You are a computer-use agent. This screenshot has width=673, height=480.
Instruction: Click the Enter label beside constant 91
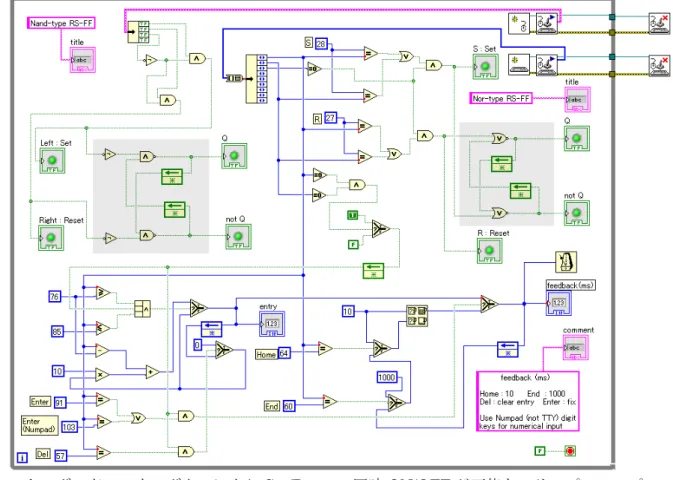tap(40, 401)
